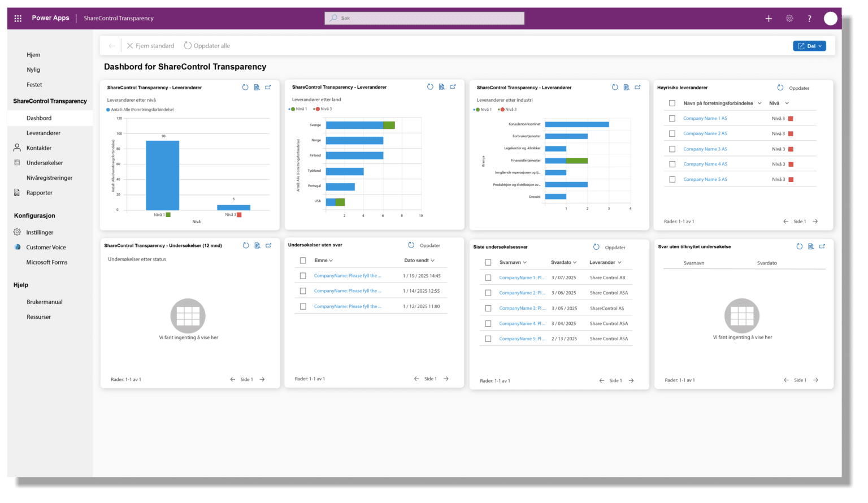Open the settings gear in the top bar
Image resolution: width=868 pixels, height=503 pixels.
(x=789, y=18)
